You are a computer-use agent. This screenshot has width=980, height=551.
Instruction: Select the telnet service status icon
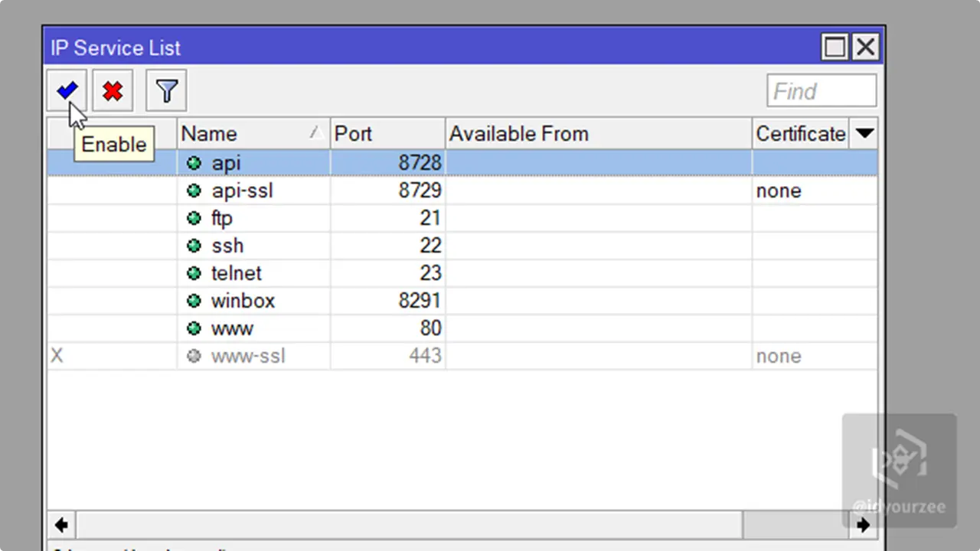194,273
